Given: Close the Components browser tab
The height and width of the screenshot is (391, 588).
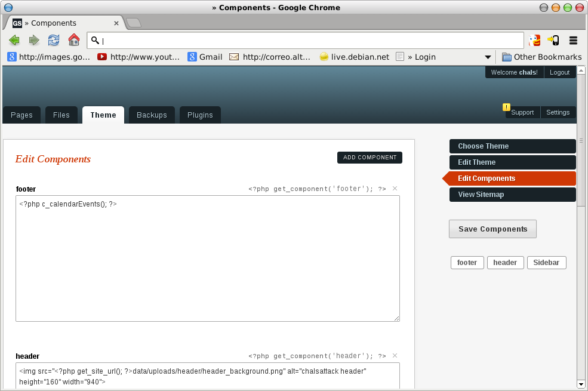Looking at the screenshot, I should click(x=116, y=23).
